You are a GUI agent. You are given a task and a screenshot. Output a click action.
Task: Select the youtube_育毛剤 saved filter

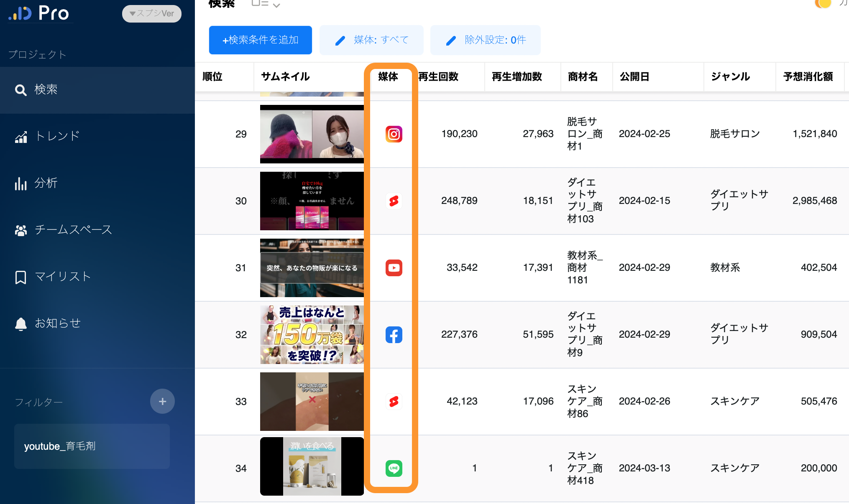(92, 446)
